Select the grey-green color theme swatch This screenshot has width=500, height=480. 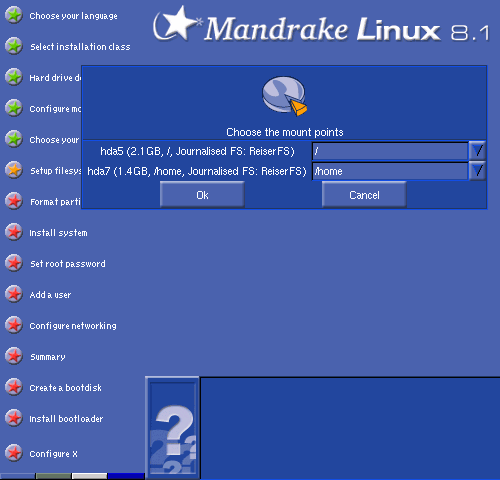(53, 476)
